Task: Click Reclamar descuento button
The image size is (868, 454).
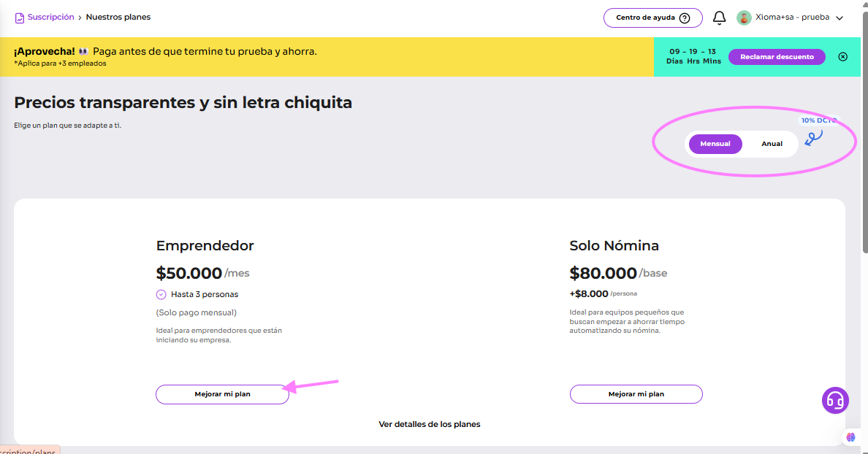Action: tap(777, 57)
